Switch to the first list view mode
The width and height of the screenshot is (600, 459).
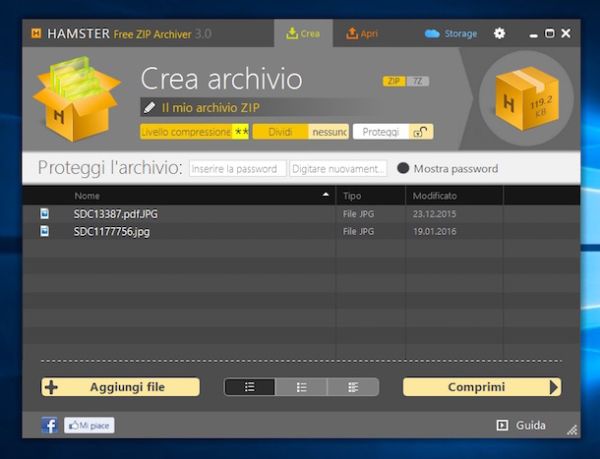250,387
